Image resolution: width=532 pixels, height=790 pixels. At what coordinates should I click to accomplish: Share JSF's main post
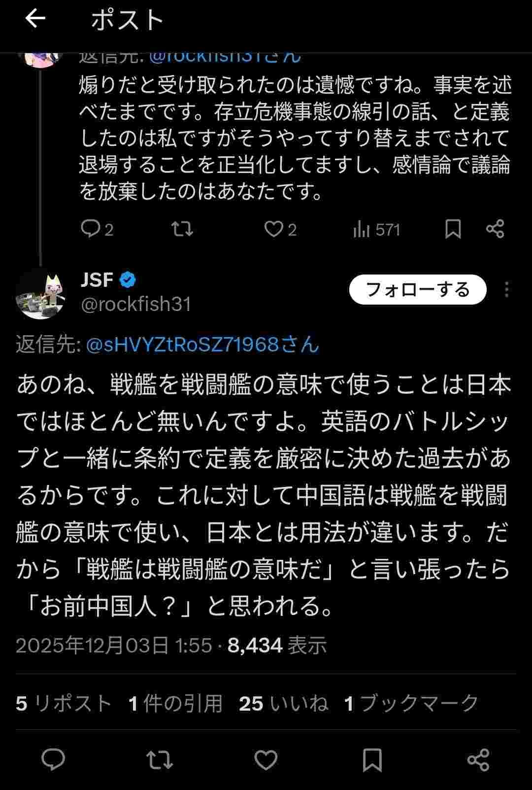click(478, 759)
